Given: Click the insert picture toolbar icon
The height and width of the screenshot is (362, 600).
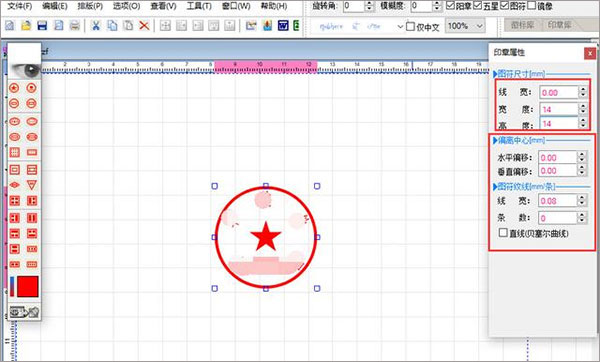Looking at the screenshot, I should [251, 26].
